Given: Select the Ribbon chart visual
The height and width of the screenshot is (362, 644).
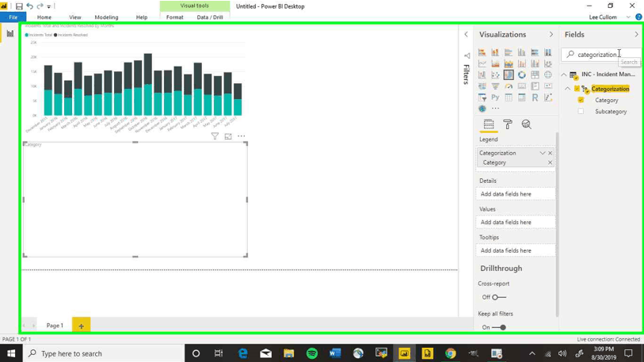Looking at the screenshot, I should pyautogui.click(x=548, y=63).
